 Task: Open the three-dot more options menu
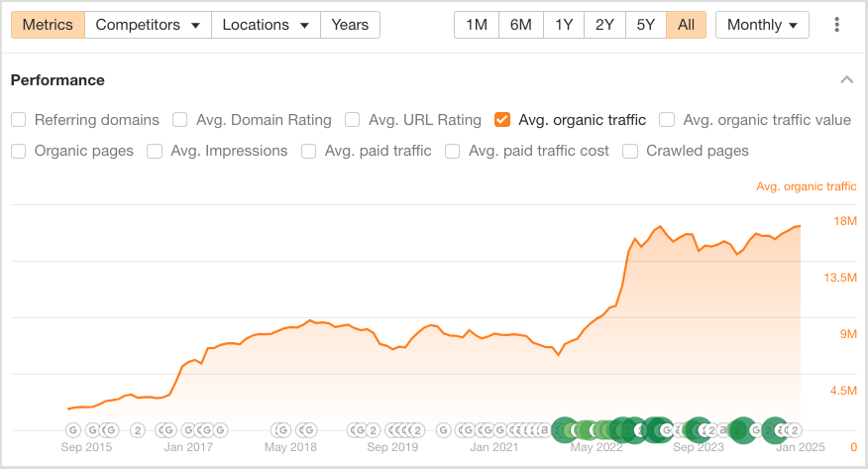[x=836, y=25]
